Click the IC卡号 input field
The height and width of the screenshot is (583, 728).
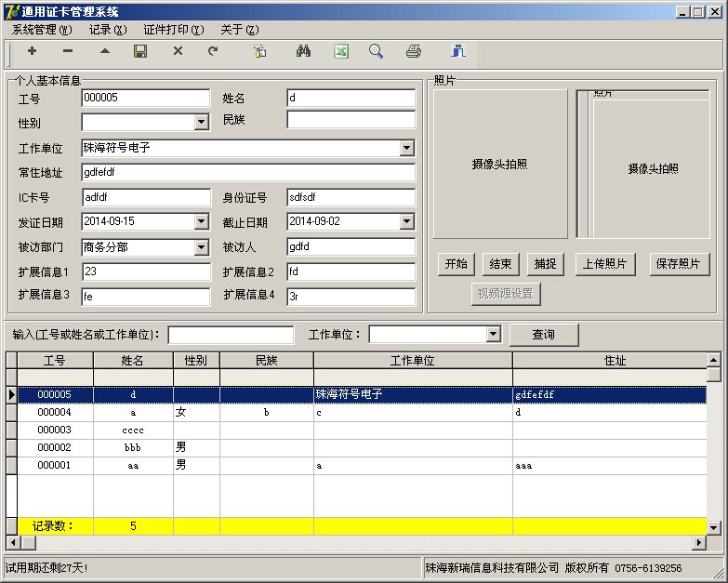point(146,197)
